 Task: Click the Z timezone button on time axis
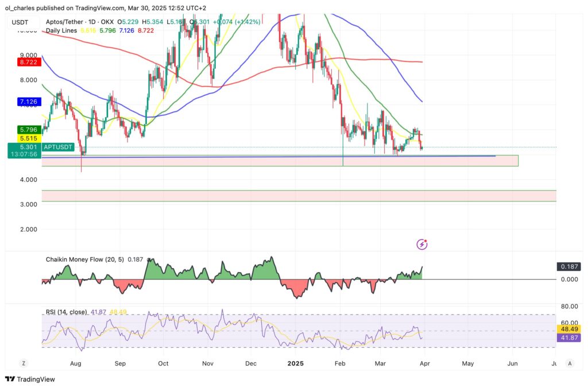tap(24, 363)
